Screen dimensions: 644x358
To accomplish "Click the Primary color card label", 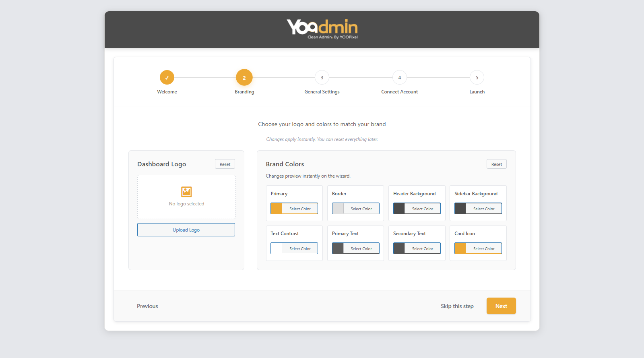I will point(279,194).
